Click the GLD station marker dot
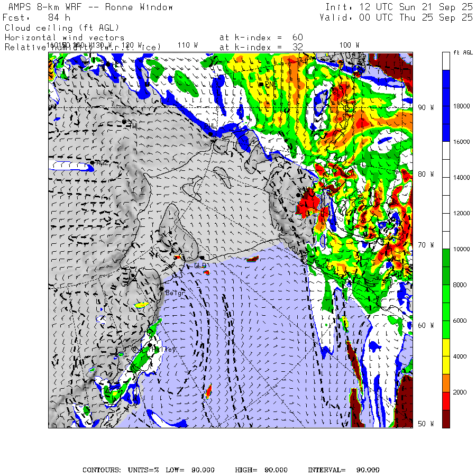This screenshot has width=476, height=476. click(x=202, y=258)
